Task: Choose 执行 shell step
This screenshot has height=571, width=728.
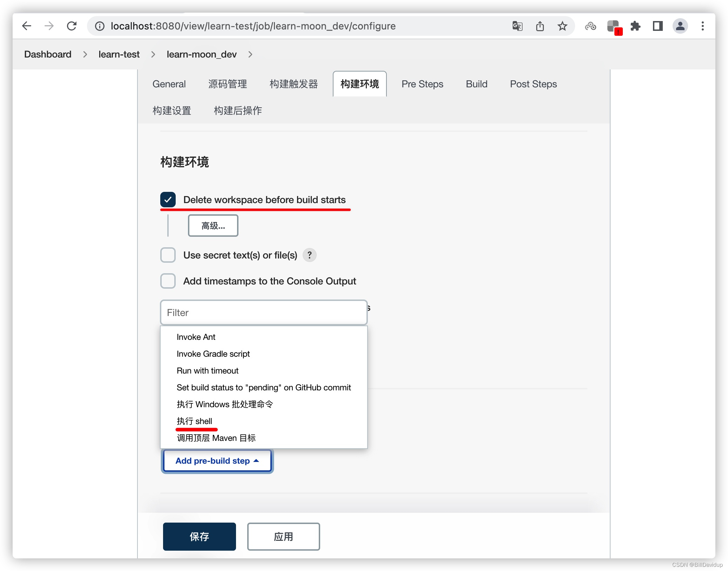Action: pos(264,421)
